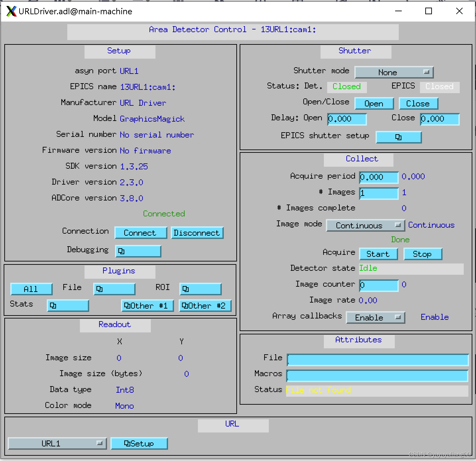The height and width of the screenshot is (461, 476).
Task: Click the X application logo in titlebar
Action: (11, 11)
